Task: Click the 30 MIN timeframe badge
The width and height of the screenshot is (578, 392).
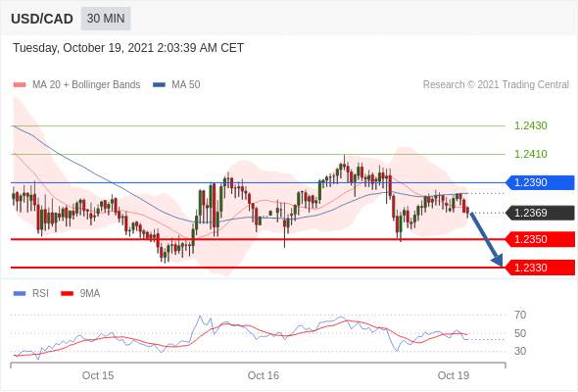Action: (x=106, y=18)
